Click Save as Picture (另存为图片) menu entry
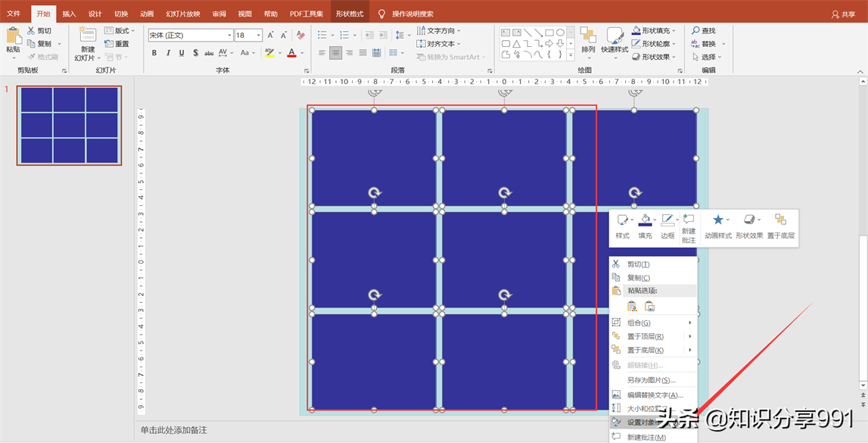The height and width of the screenshot is (443, 868). tap(650, 380)
